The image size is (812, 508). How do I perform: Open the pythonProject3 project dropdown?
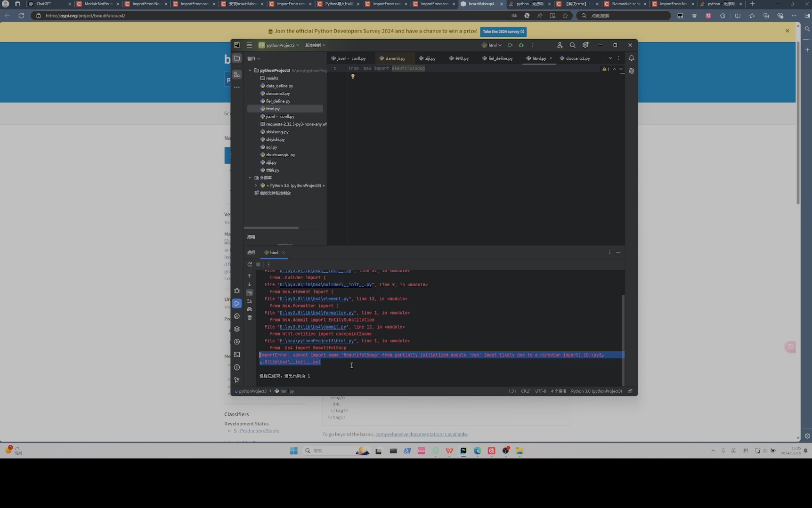click(282, 45)
